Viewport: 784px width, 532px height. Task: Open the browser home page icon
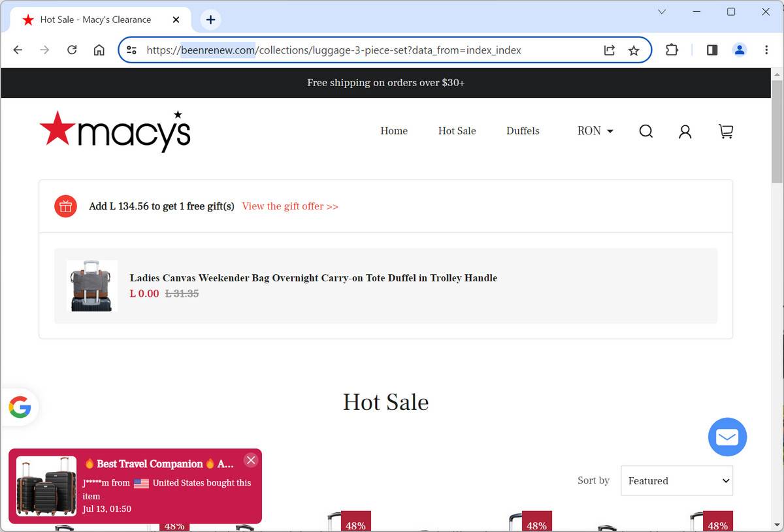(99, 50)
